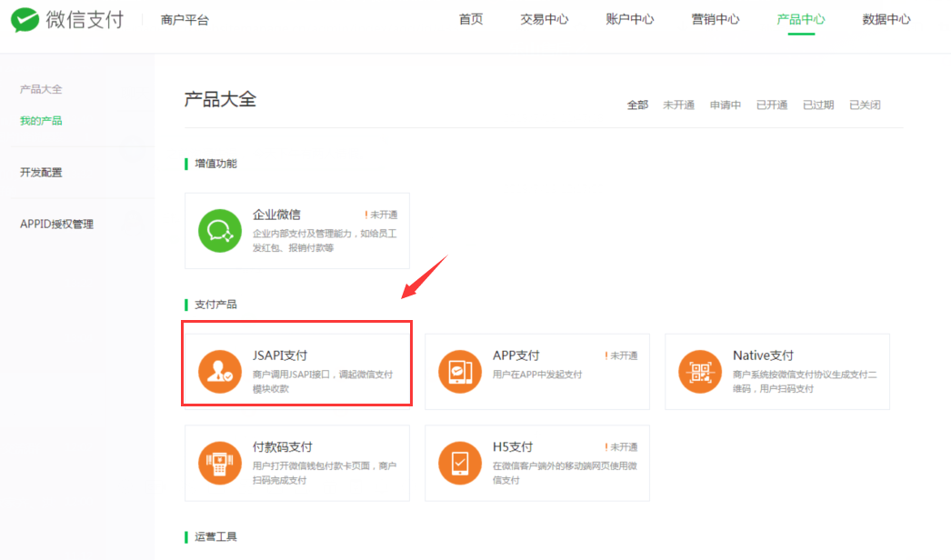Filter the list to 已开通 products
The image size is (951, 560).
tap(771, 105)
